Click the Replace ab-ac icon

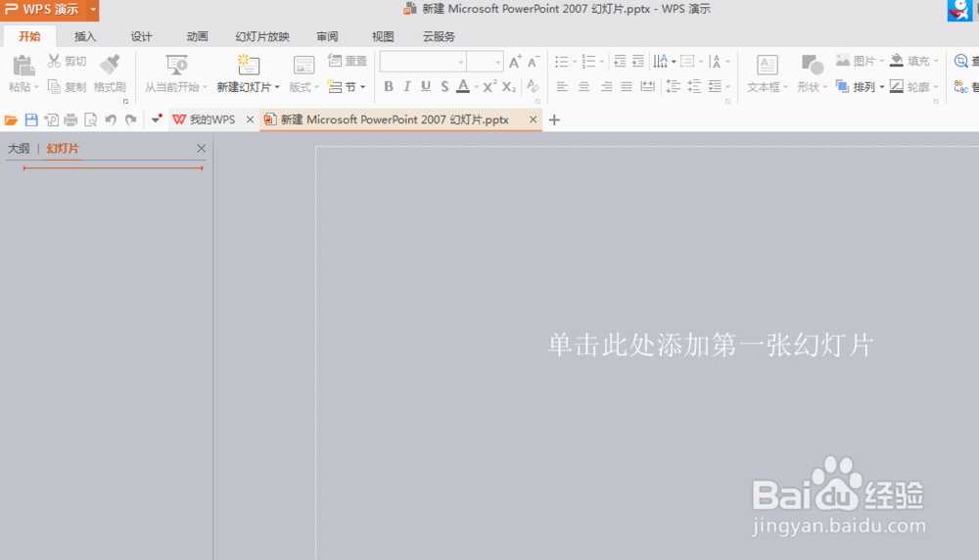[961, 87]
